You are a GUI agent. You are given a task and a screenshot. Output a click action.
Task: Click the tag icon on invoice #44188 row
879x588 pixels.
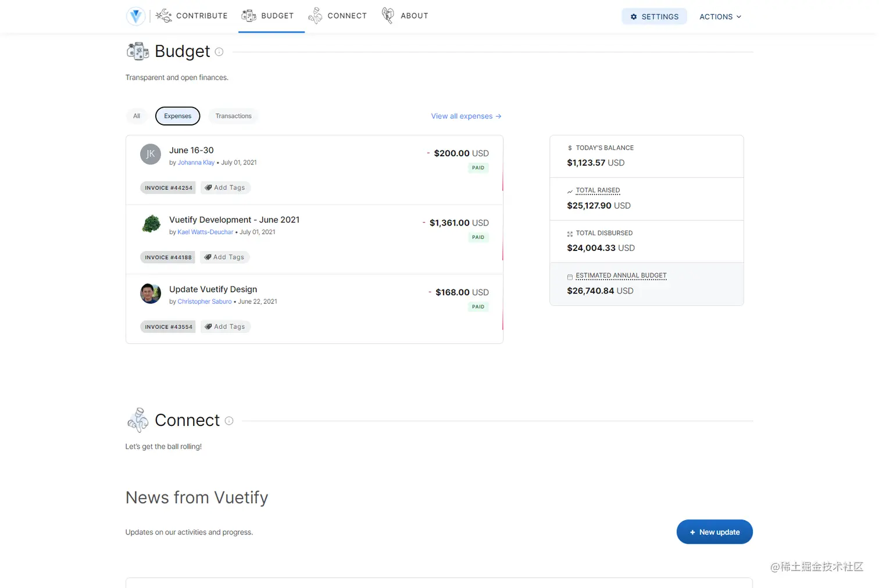(x=208, y=257)
